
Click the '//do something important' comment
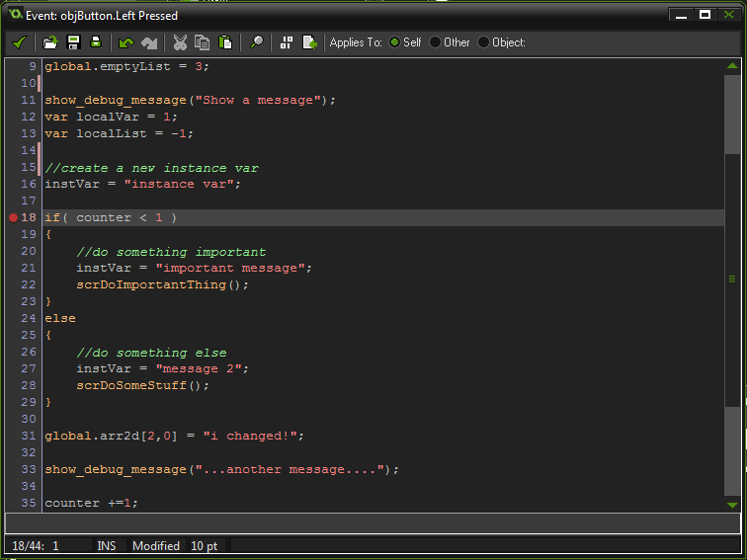point(172,252)
